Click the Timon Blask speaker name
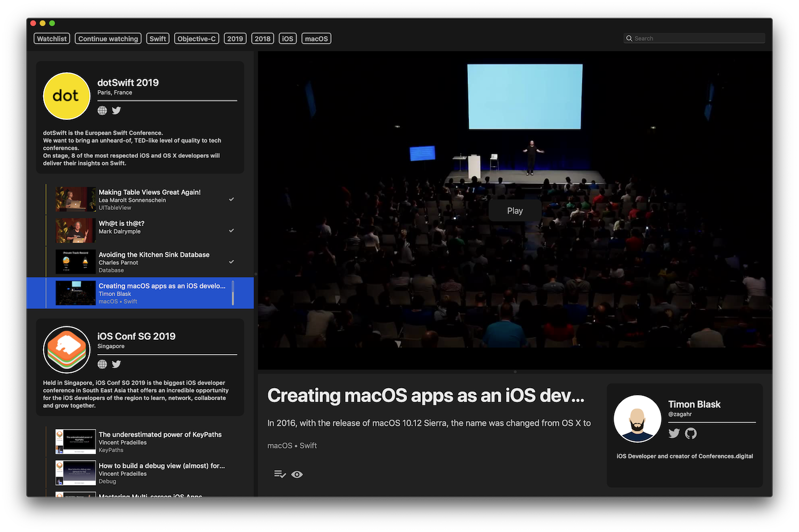This screenshot has height=532, width=799. (694, 404)
